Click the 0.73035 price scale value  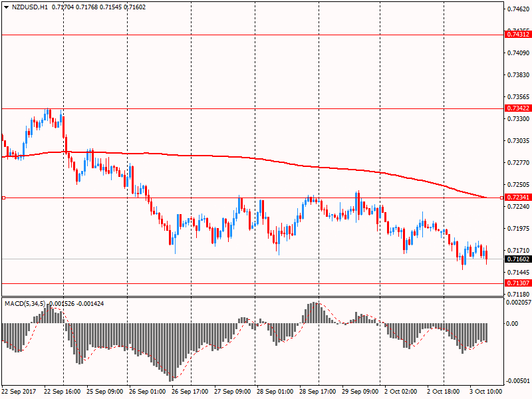coord(518,141)
